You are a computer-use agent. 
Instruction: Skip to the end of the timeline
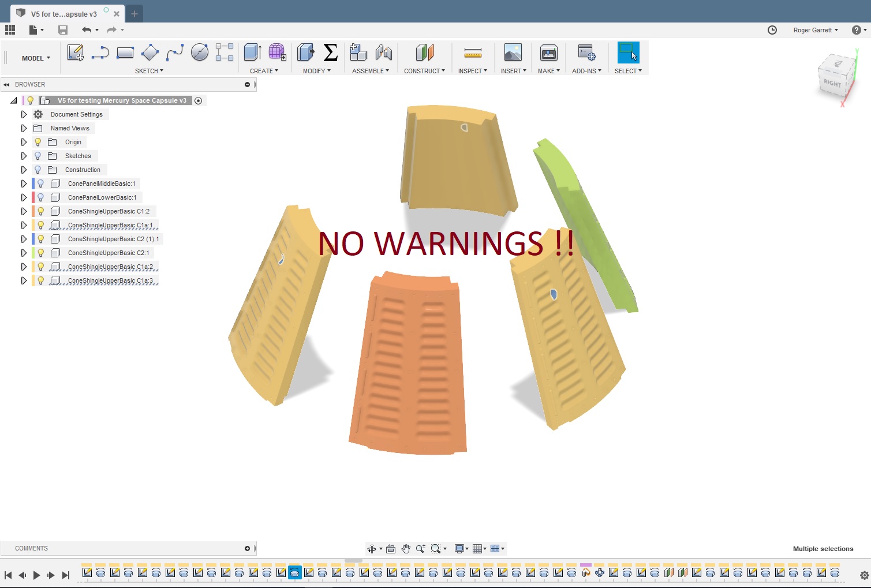pyautogui.click(x=66, y=575)
